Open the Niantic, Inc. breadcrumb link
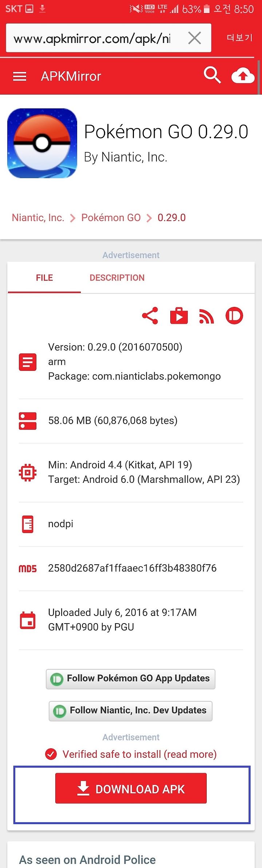Viewport: 262px width, 868px height. click(38, 218)
